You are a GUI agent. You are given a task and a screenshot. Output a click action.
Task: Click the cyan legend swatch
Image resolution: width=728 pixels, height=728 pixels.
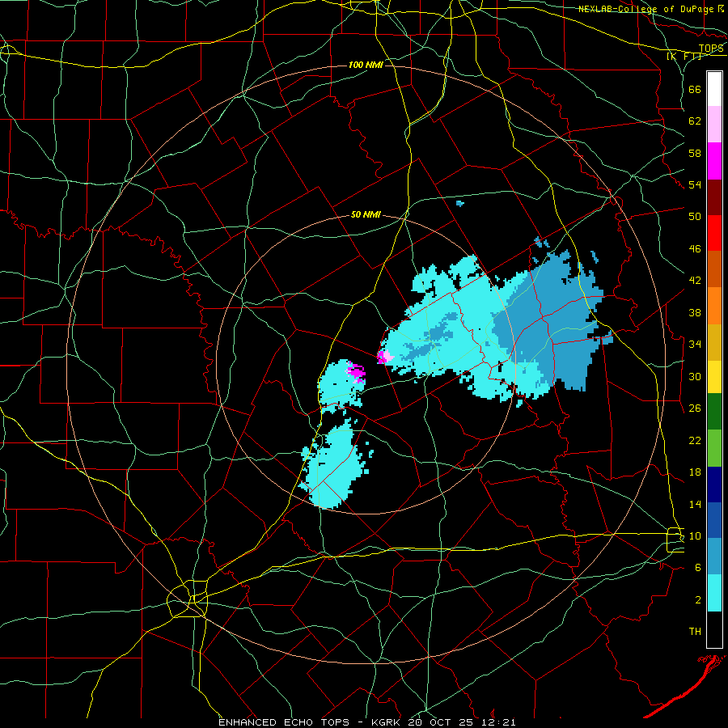click(714, 593)
